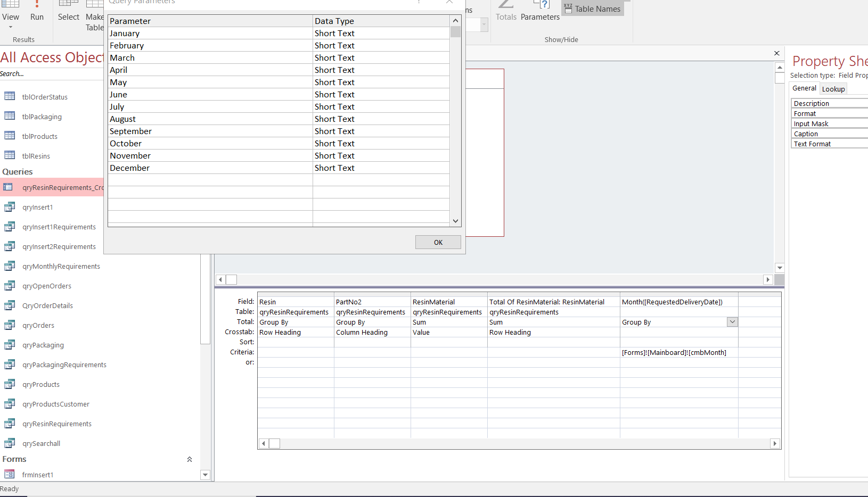Image resolution: width=868 pixels, height=497 pixels.
Task: Click the table icon beside tblPackaging
Action: pos(10,116)
